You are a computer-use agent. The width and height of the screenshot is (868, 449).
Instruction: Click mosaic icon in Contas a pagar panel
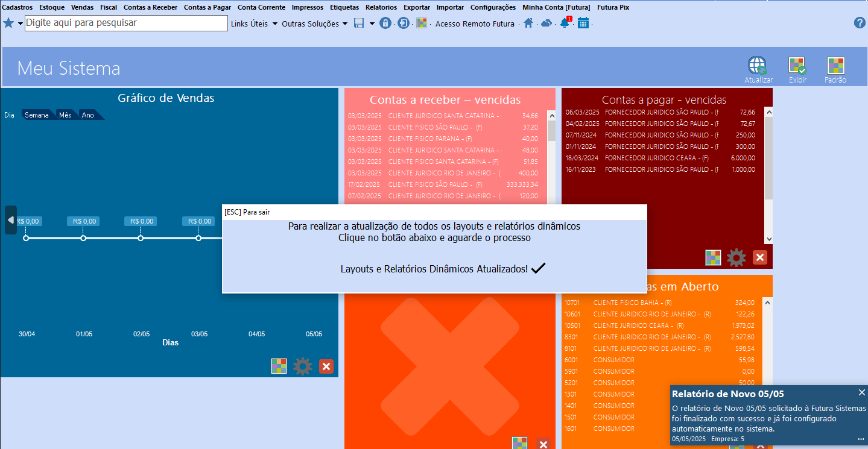click(714, 258)
